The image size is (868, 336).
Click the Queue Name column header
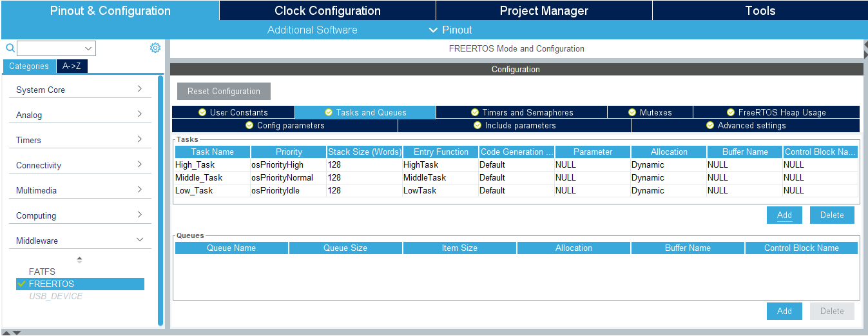click(x=231, y=248)
